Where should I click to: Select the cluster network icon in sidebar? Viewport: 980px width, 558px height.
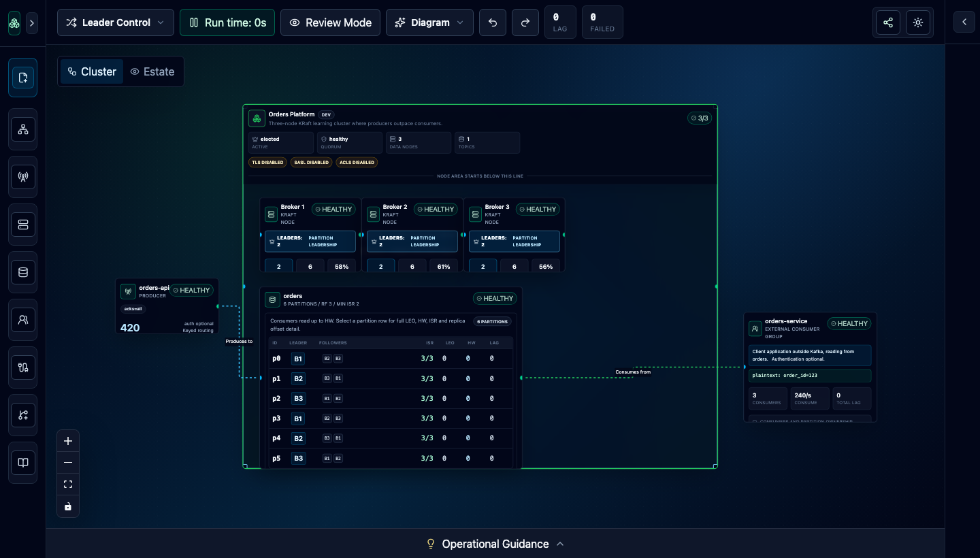[x=23, y=129]
